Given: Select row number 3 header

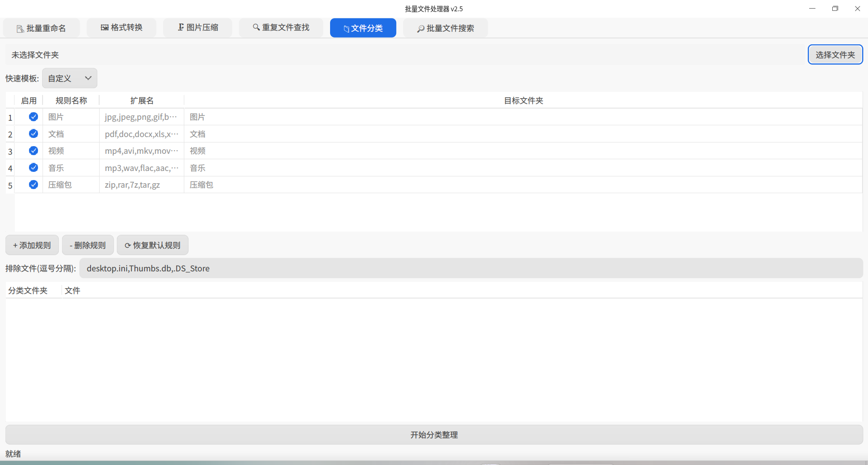Looking at the screenshot, I should pyautogui.click(x=10, y=151).
